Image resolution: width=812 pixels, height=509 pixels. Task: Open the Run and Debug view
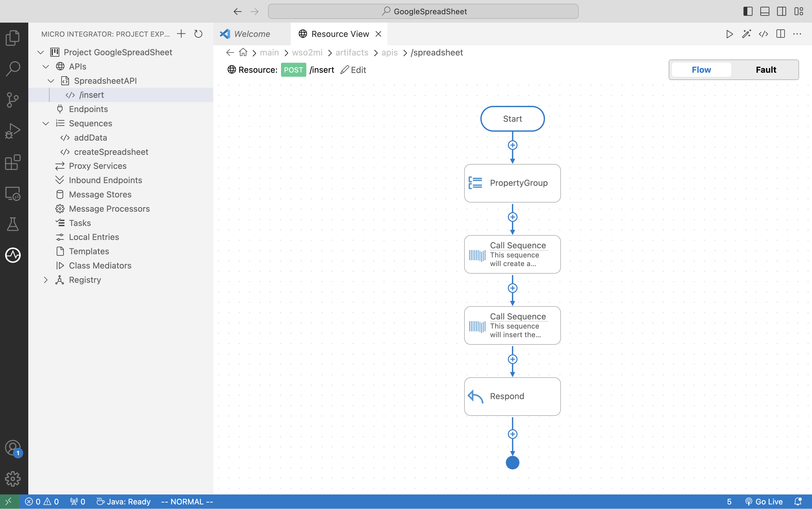(x=13, y=131)
